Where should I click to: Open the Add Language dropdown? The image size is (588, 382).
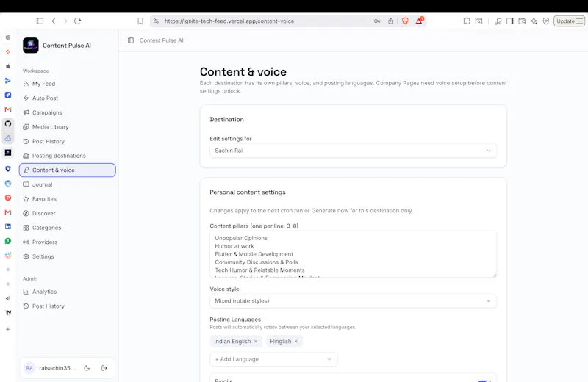click(x=273, y=359)
